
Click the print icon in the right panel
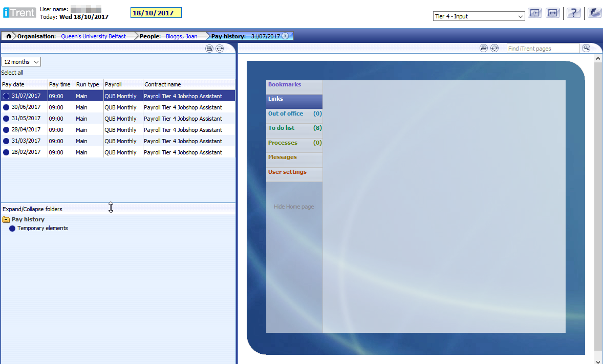pos(484,48)
